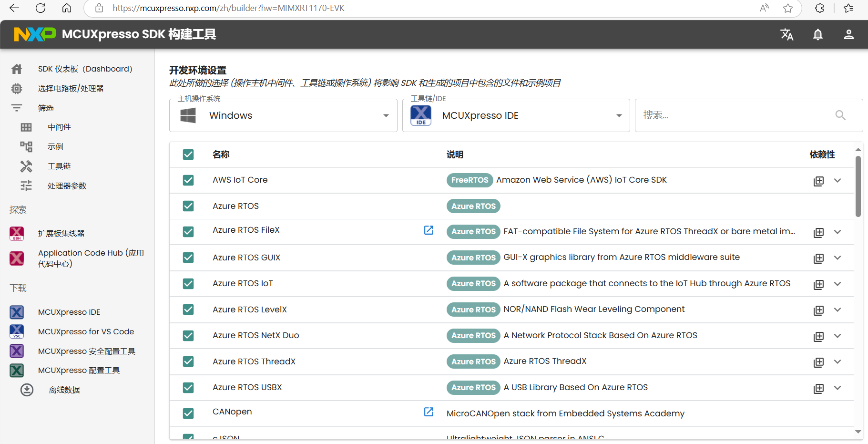Show dependencies icon for Azure RTOS LevelX
Screen dimensions: 868x444
pos(818,310)
